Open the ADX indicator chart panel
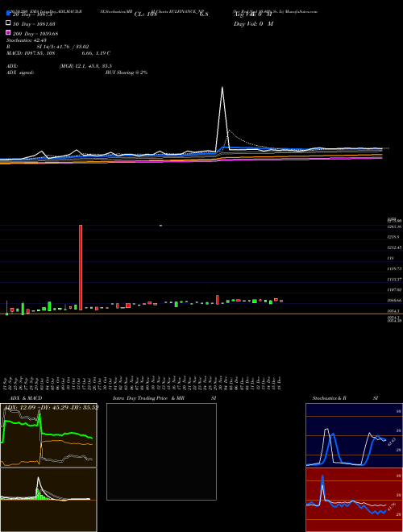The height and width of the screenshot is (532, 403). tap(48, 435)
